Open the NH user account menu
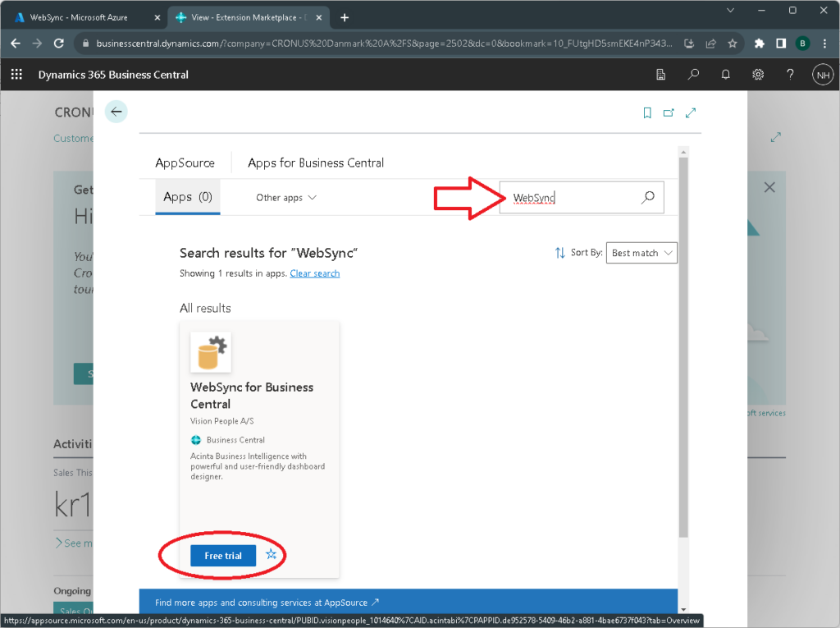The height and width of the screenshot is (628, 840). tap(822, 75)
